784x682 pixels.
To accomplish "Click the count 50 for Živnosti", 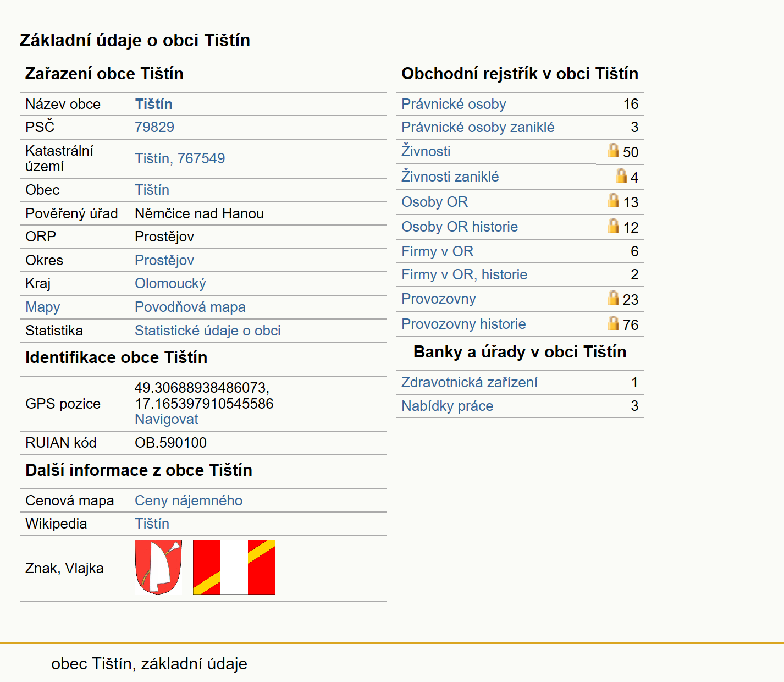I will (x=631, y=152).
